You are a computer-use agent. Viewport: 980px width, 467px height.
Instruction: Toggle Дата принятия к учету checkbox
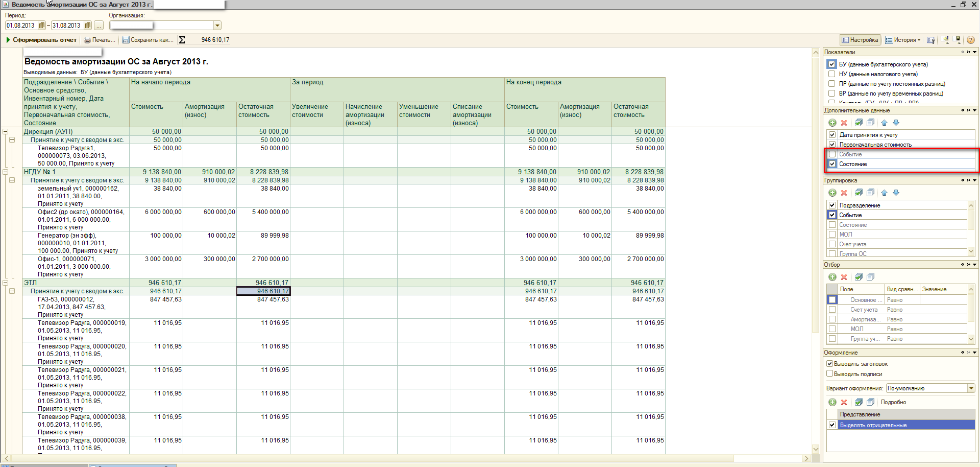click(x=832, y=135)
